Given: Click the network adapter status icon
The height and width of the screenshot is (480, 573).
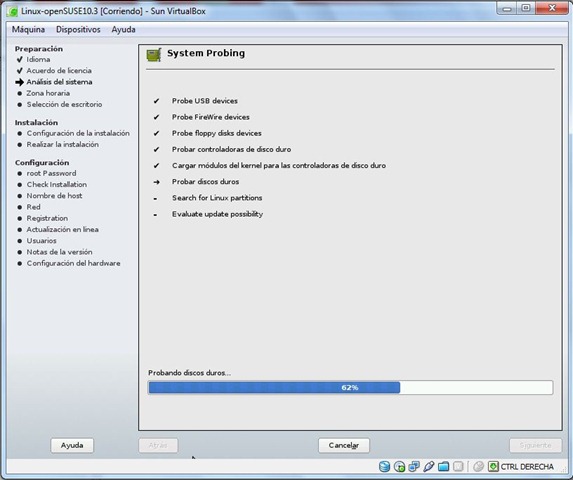Looking at the screenshot, I should point(414,466).
